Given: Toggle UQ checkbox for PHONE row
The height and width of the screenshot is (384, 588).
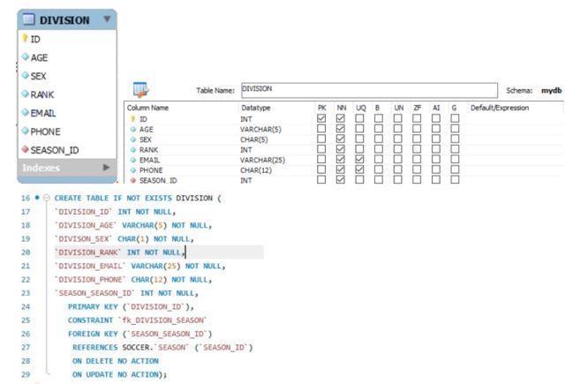Looking at the screenshot, I should pyautogui.click(x=359, y=169).
